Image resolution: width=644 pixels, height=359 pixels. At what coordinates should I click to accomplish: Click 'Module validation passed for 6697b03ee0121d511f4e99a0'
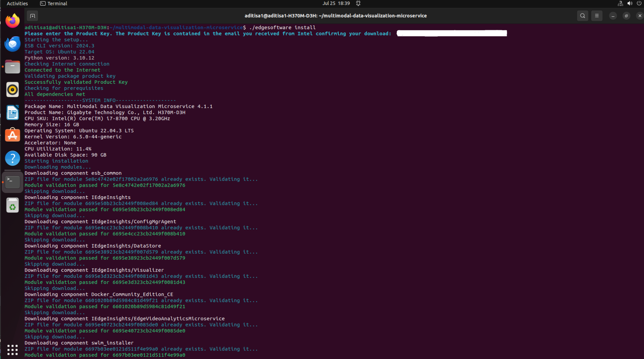click(x=105, y=355)
